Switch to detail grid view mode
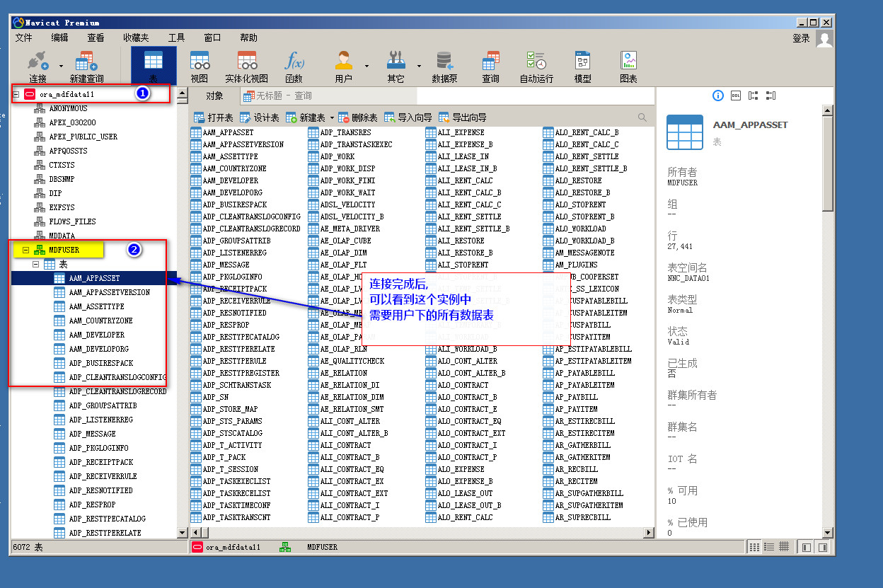 [x=784, y=547]
